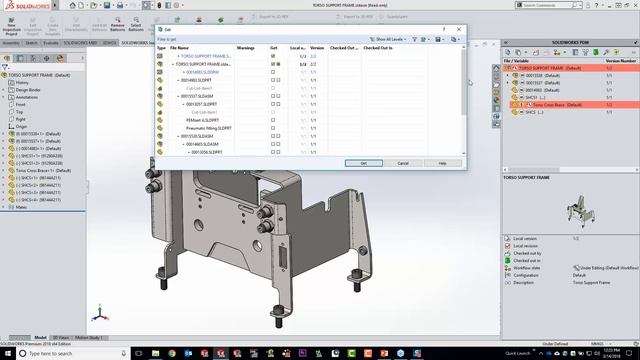640x360 pixels.
Task: Click taskbar search box
Action: point(73,353)
